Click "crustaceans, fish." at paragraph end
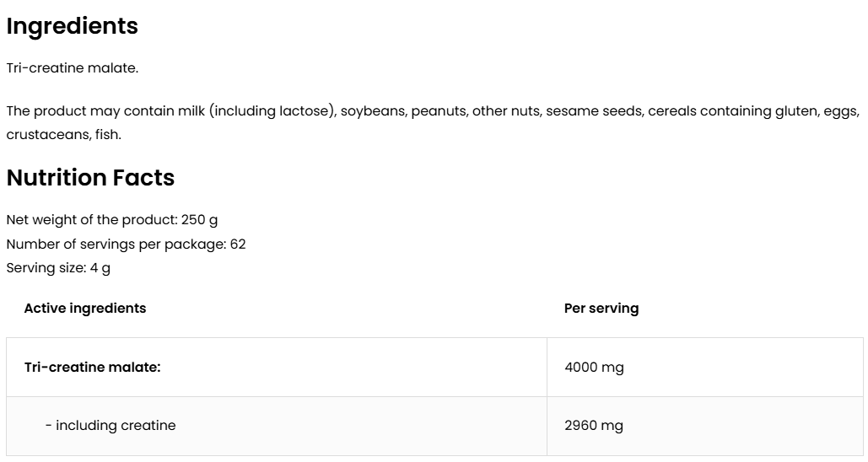868x462 pixels. click(x=63, y=134)
